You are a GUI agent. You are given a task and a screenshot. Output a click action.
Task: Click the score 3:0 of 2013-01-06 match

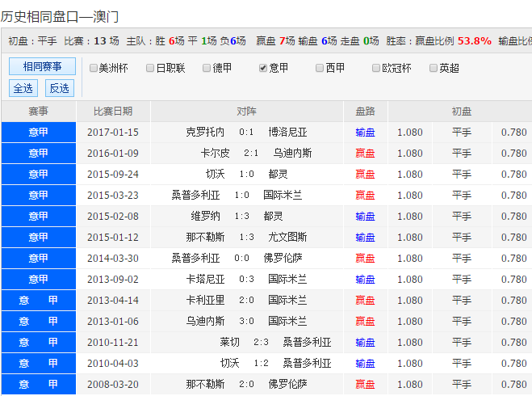[246, 322]
